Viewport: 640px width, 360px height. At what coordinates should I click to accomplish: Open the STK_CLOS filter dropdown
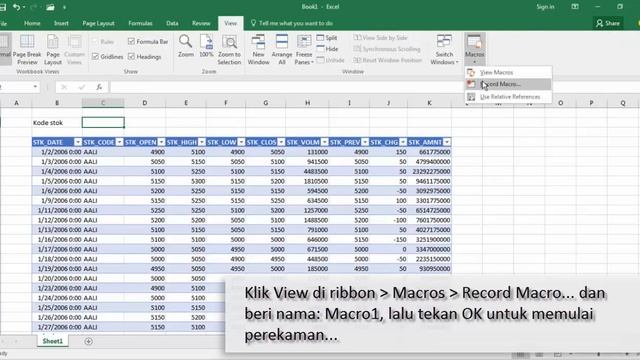coord(281,142)
